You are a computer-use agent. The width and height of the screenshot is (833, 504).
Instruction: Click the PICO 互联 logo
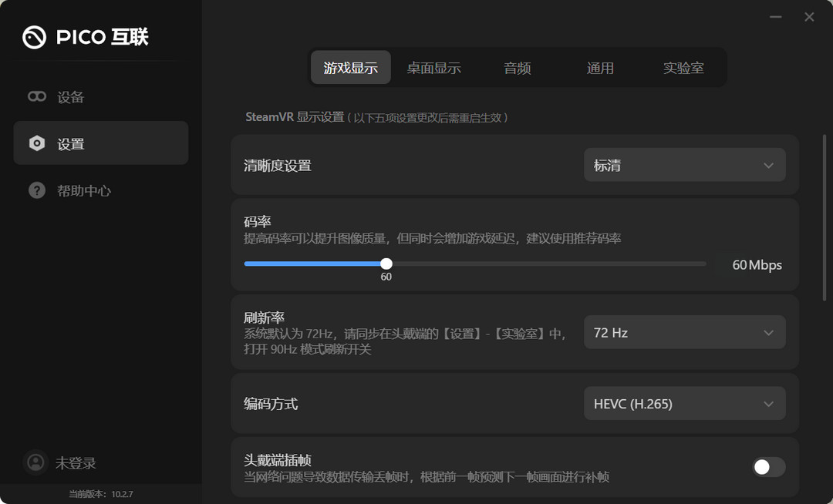click(x=85, y=36)
